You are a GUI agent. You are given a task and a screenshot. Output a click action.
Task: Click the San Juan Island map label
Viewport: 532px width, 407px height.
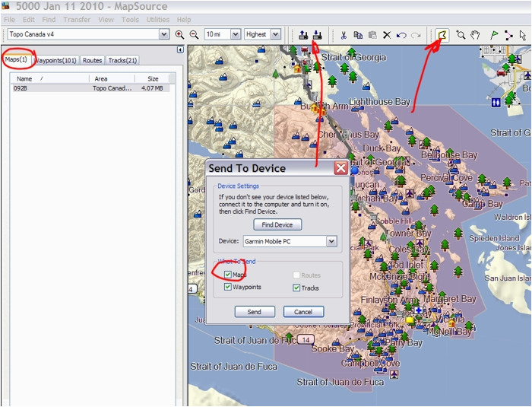(508, 278)
